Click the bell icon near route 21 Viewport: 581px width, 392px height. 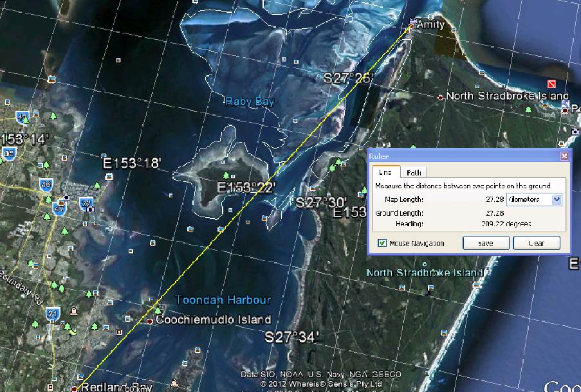[73, 310]
